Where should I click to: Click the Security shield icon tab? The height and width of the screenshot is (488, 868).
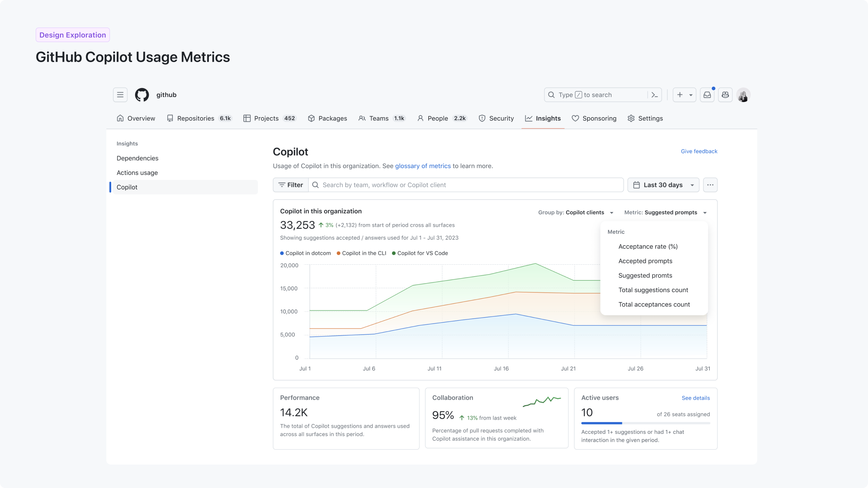coord(482,118)
